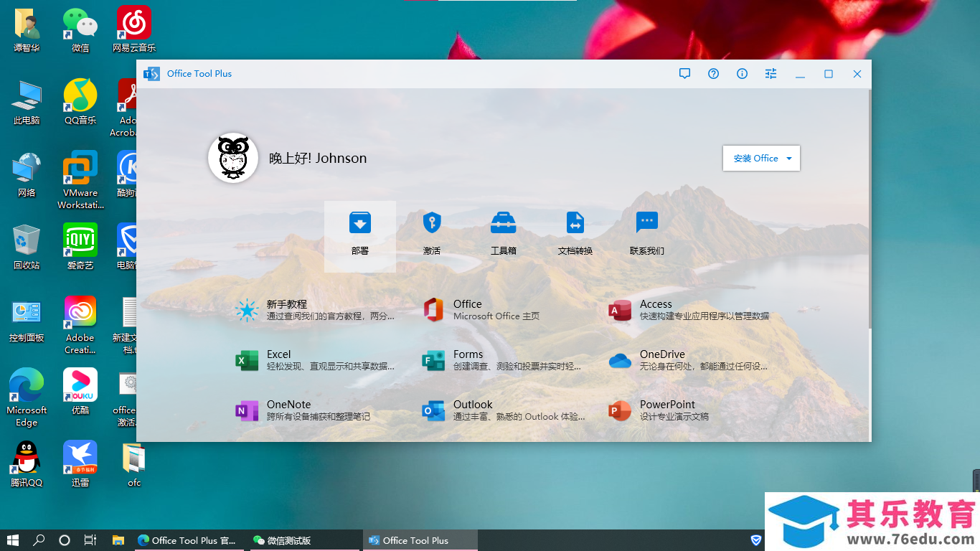Open Task View on taskbar

[90, 540]
